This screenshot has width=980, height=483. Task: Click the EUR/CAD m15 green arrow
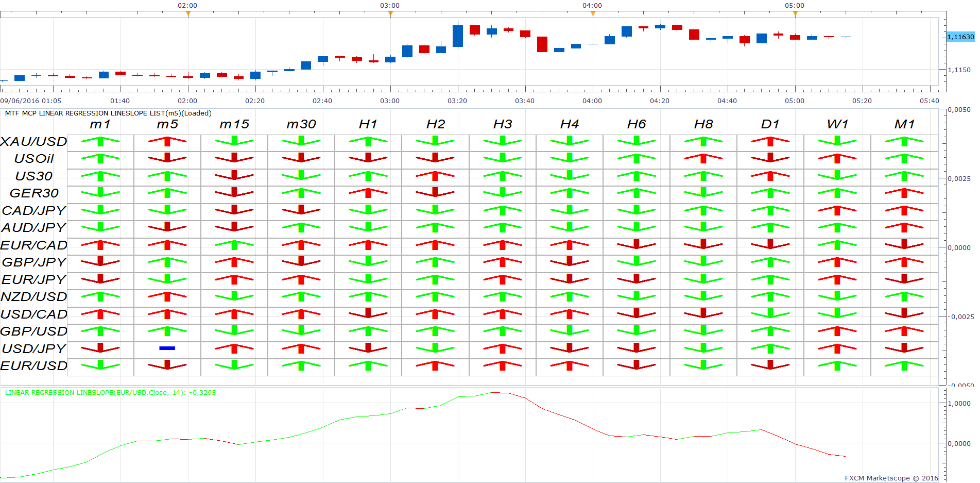click(x=234, y=244)
